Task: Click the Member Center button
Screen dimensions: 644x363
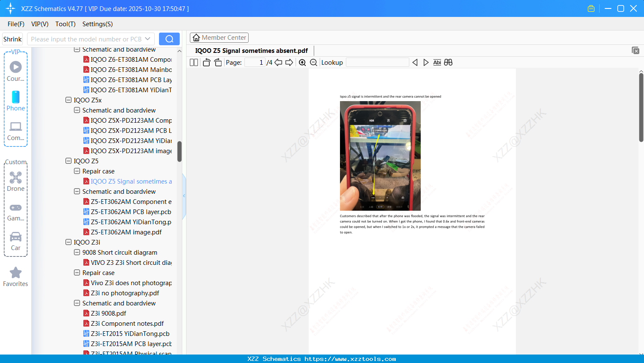Action: pos(219,37)
